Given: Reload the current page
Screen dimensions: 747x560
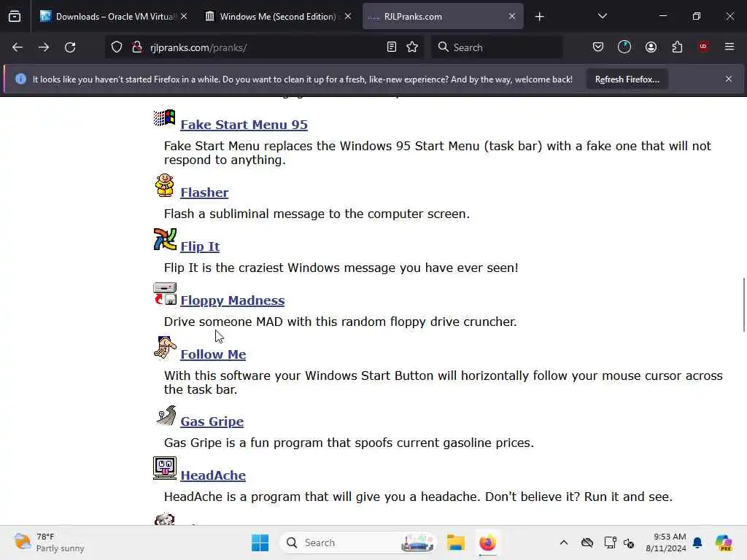Looking at the screenshot, I should (70, 47).
